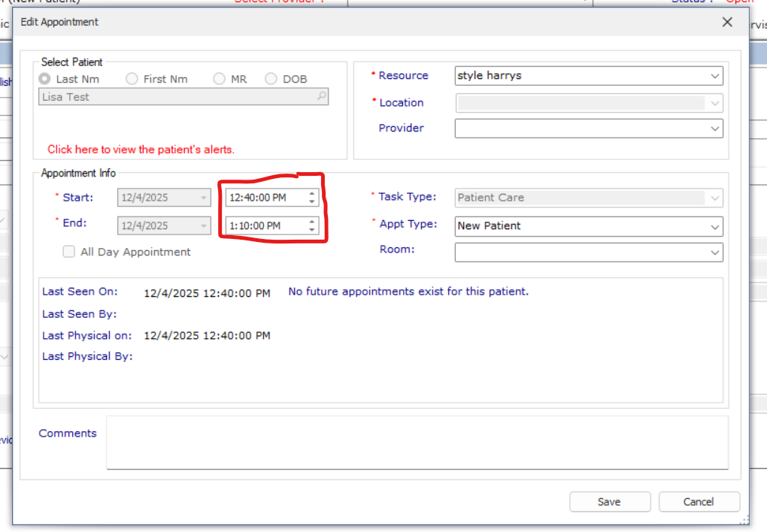Increase the Start time with up arrow

[311, 194]
